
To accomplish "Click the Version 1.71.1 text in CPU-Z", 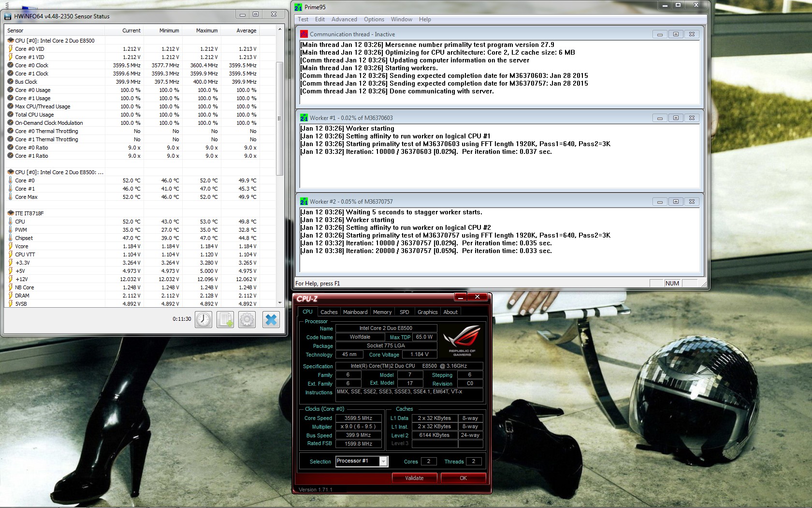I will (316, 490).
